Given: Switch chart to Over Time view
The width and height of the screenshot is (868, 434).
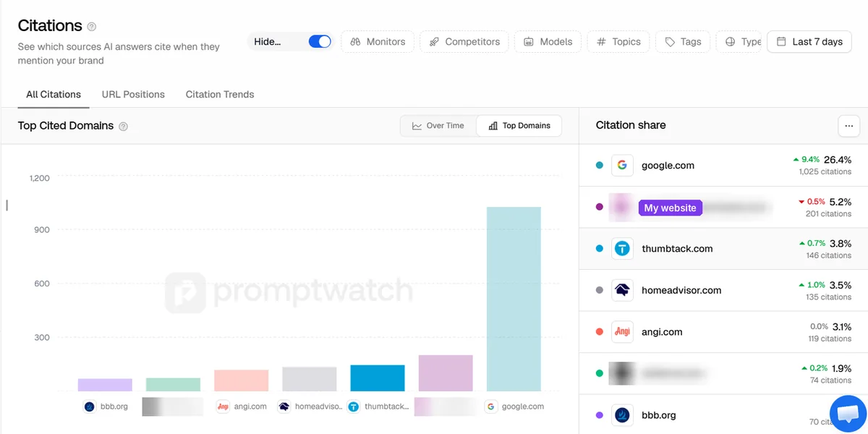Looking at the screenshot, I should click(x=438, y=126).
